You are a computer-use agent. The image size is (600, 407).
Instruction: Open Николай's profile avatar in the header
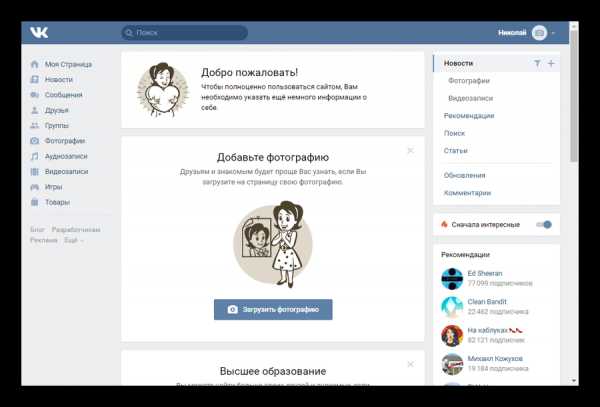(539, 33)
